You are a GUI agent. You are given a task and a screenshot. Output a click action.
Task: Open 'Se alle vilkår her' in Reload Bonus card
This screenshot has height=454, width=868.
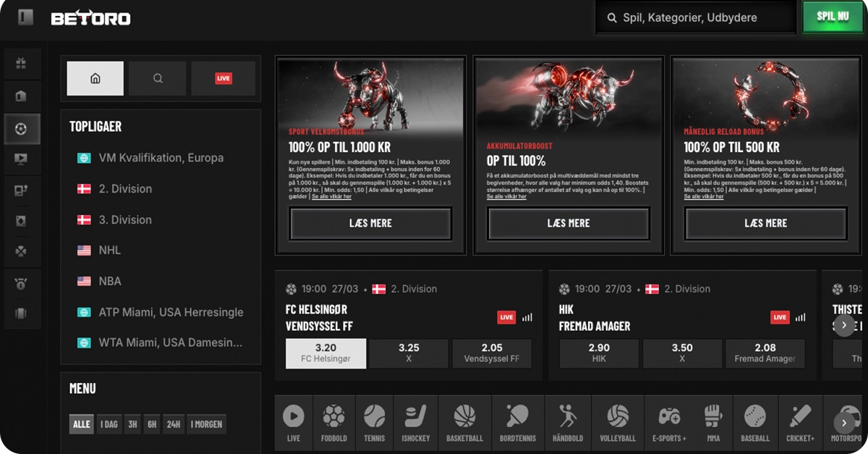click(704, 197)
